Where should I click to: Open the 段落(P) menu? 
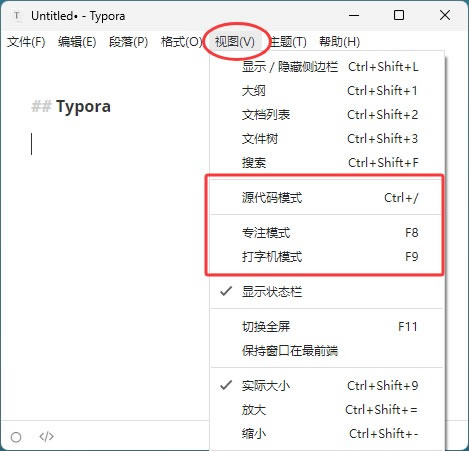click(x=128, y=42)
